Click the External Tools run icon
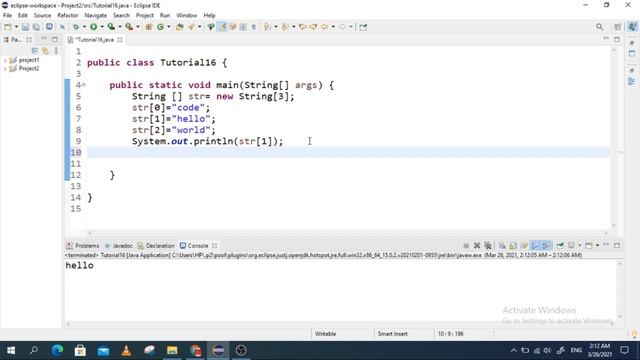 click(129, 27)
